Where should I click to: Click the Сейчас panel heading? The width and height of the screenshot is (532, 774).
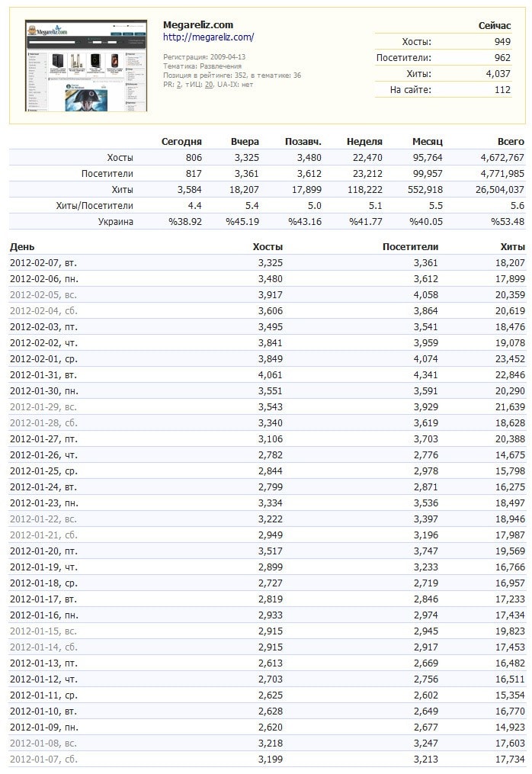click(494, 25)
